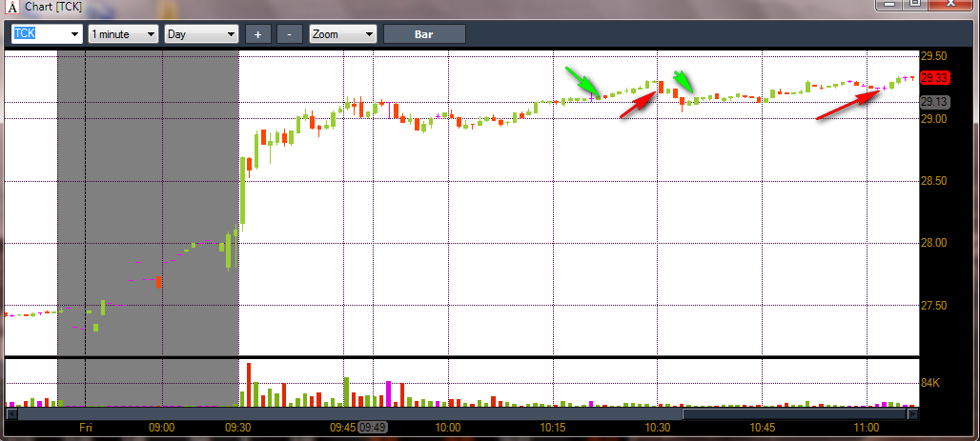Maximize the chart window
Screen dimensions: 980x441
pos(915,5)
